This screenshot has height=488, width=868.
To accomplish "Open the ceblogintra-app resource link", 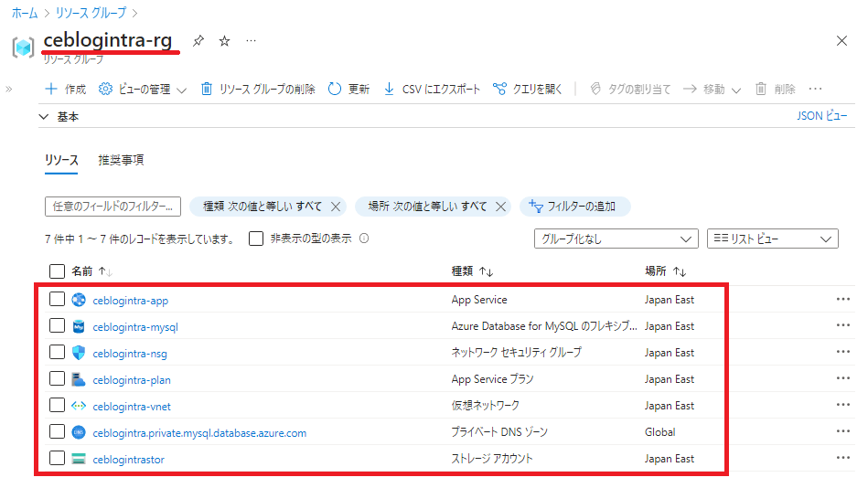I will (x=131, y=301).
